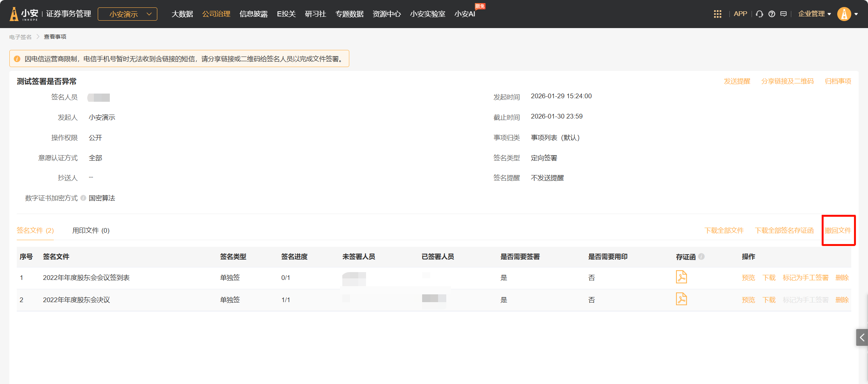
Task: Click the message feedback icon
Action: tap(783, 14)
